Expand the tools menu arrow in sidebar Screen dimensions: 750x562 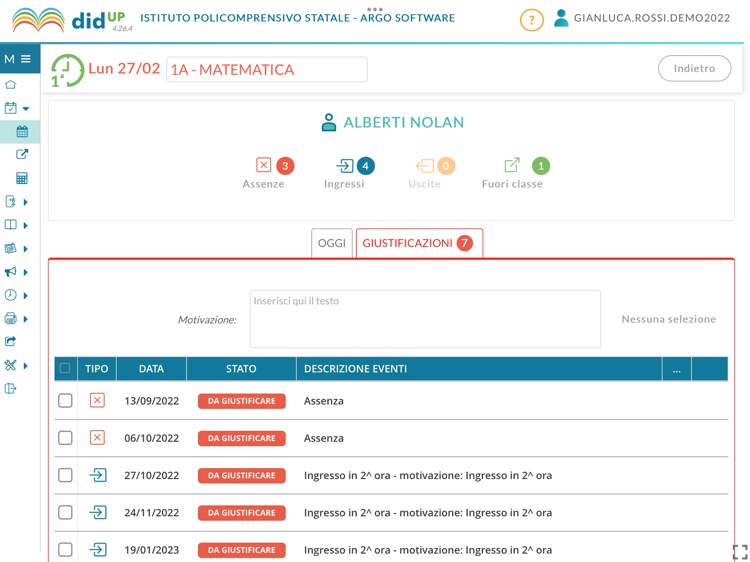tap(26, 365)
